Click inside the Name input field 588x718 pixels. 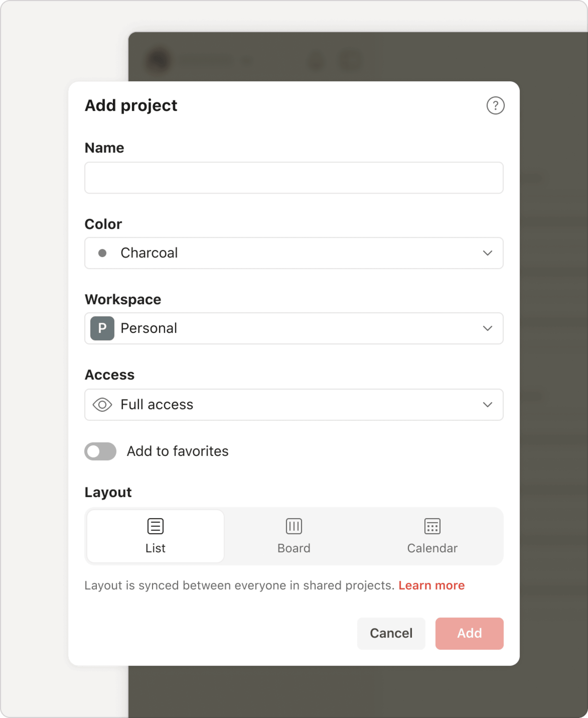pos(293,178)
